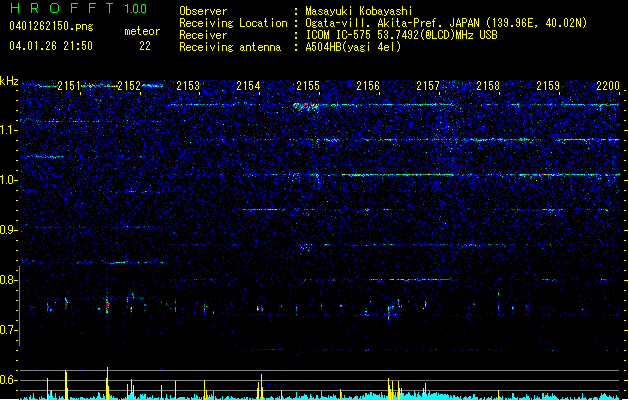This screenshot has height=400, width=629.
Task: Click the A504HB(yagi 4el) antenna value
Action: click(353, 47)
